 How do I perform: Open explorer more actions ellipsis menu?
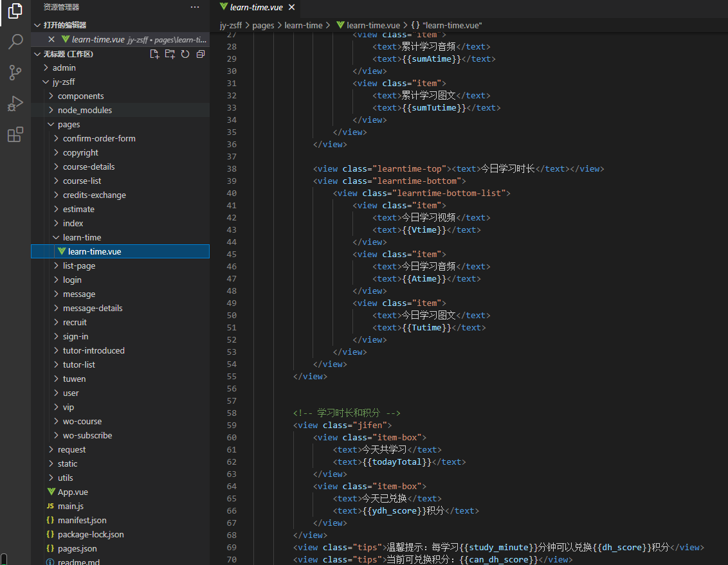pyautogui.click(x=195, y=7)
